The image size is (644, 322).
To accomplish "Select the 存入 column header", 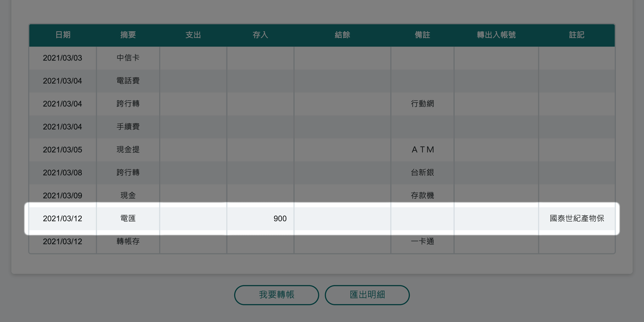I will pos(260,35).
